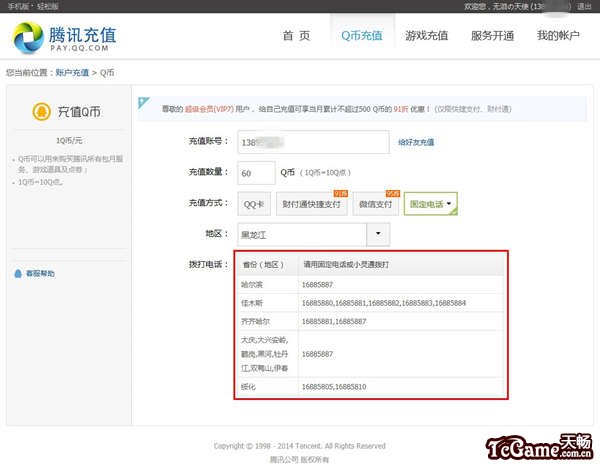Click the 给好友充值 link
Viewport: 600px width, 468px height.
coord(416,142)
